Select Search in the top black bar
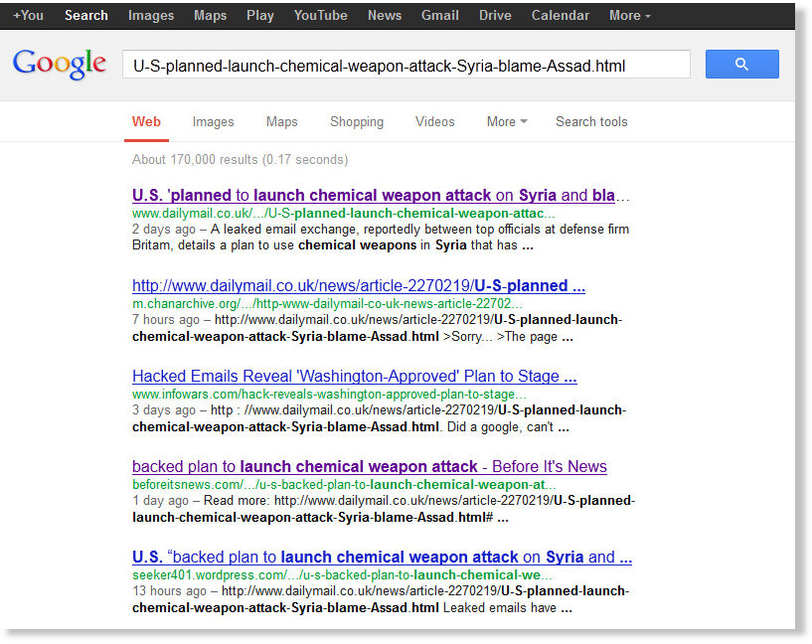Viewport: 812px width, 644px height. point(85,16)
